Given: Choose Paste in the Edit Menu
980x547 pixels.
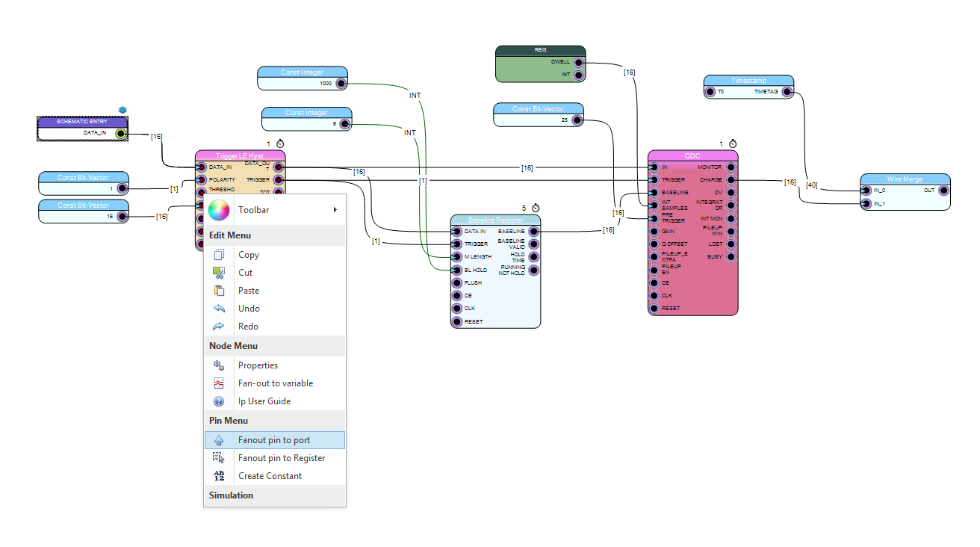Looking at the screenshot, I should pyautogui.click(x=275, y=291).
